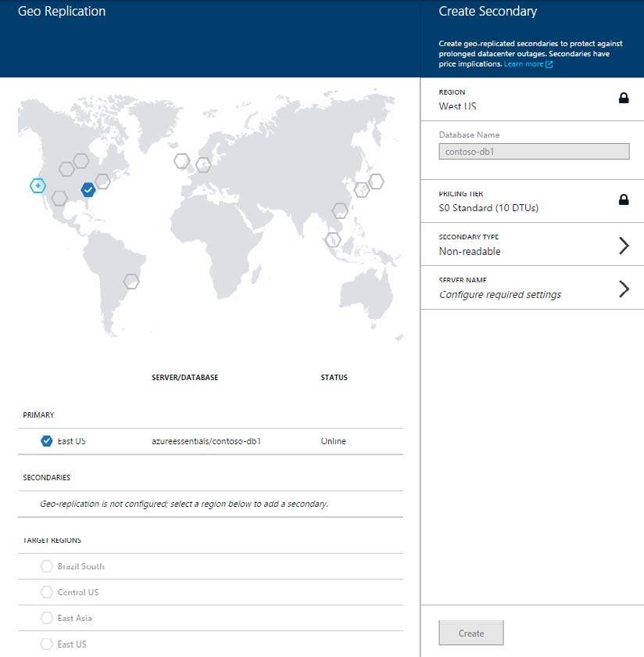Select the East US row in target regions

pyautogui.click(x=72, y=644)
